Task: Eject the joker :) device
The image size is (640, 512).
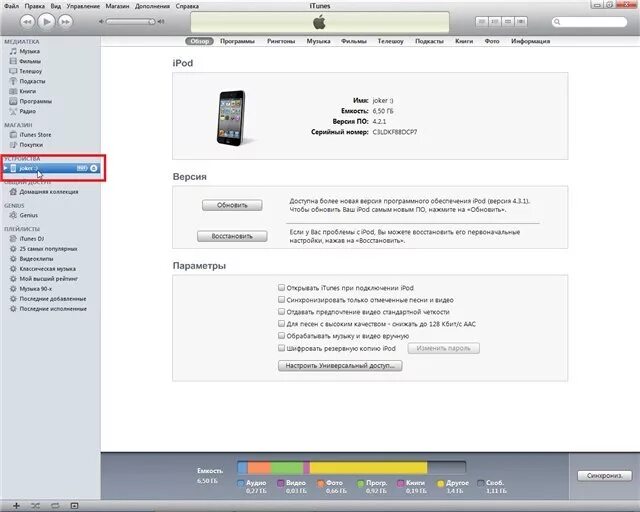Action: 94,168
